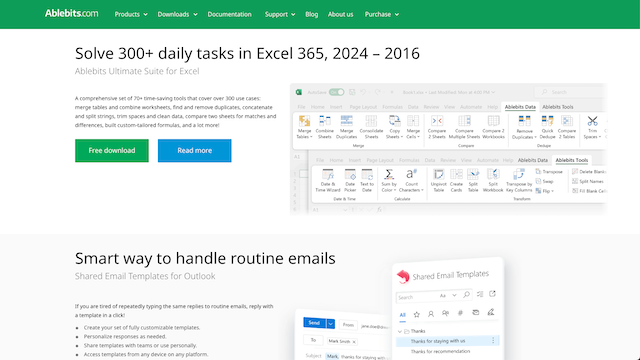Click the Remove Duplicates icon

(x=524, y=121)
